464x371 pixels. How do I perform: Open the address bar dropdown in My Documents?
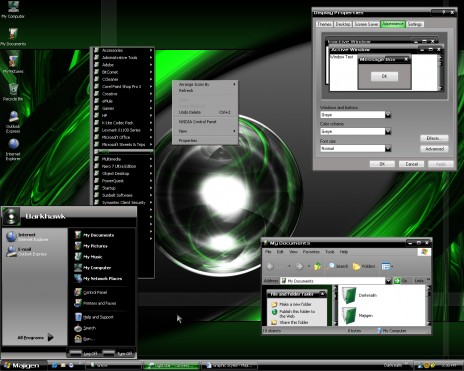388,281
